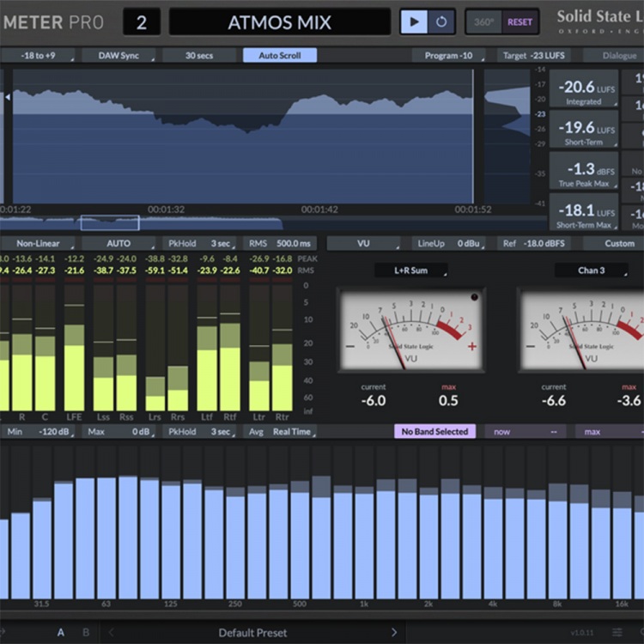This screenshot has height=644, width=644.
Task: Click the overview selection box under the loudness history
Action: click(110, 222)
